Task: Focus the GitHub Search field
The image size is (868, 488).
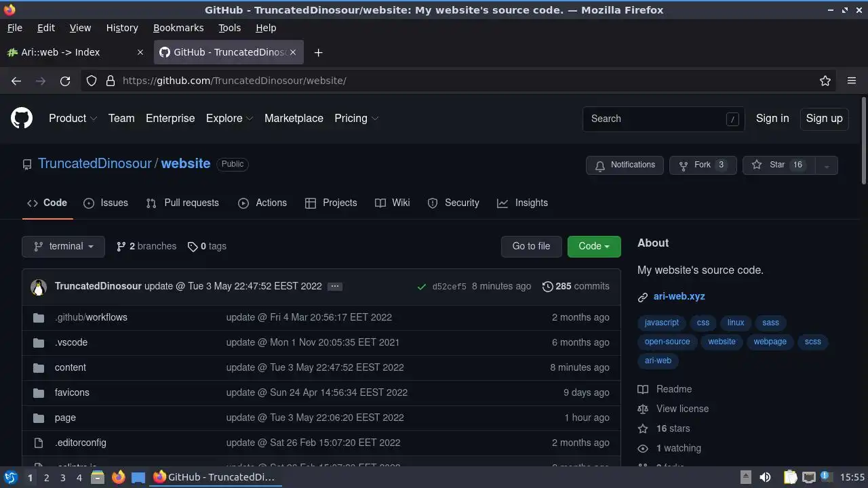Action: pyautogui.click(x=663, y=119)
